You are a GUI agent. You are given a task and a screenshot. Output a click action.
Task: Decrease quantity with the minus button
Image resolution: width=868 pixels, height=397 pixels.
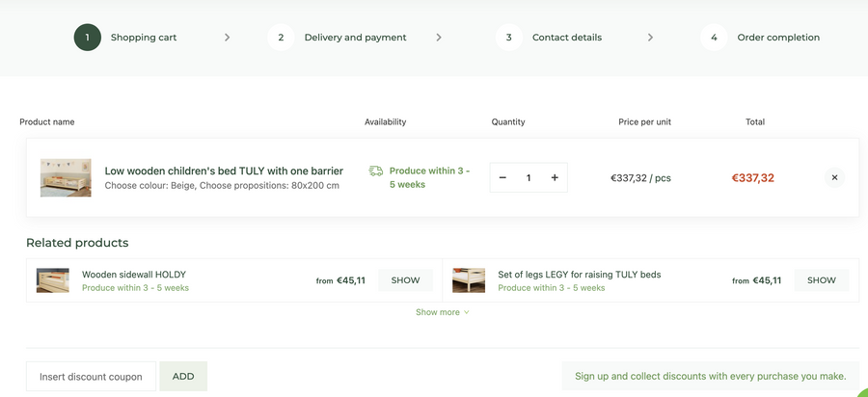point(502,177)
